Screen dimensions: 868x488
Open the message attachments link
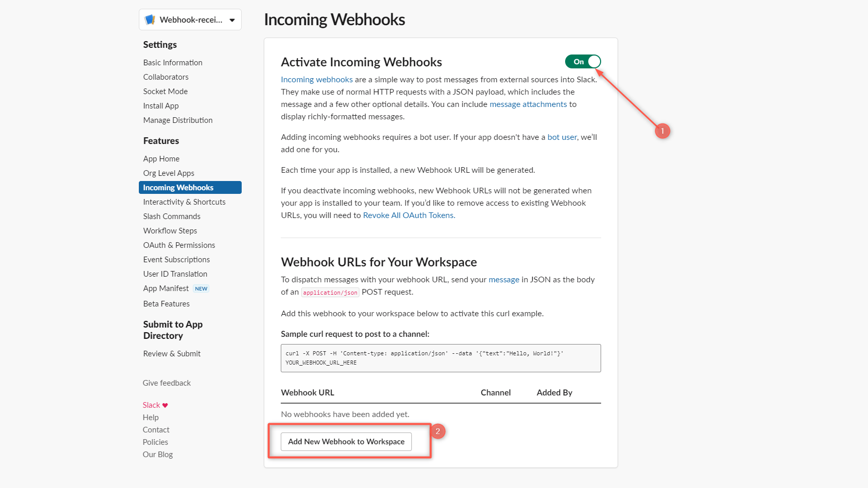click(528, 104)
